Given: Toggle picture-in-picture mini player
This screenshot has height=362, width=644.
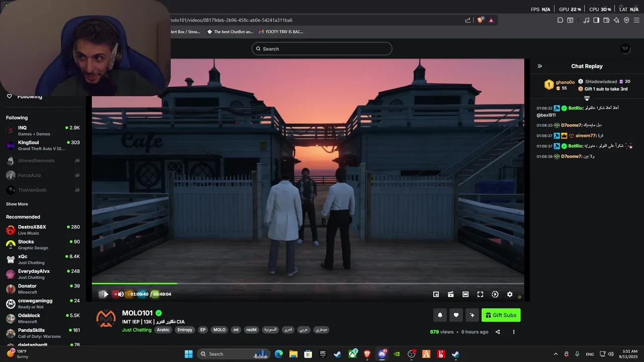Looking at the screenshot, I should coord(436,294).
